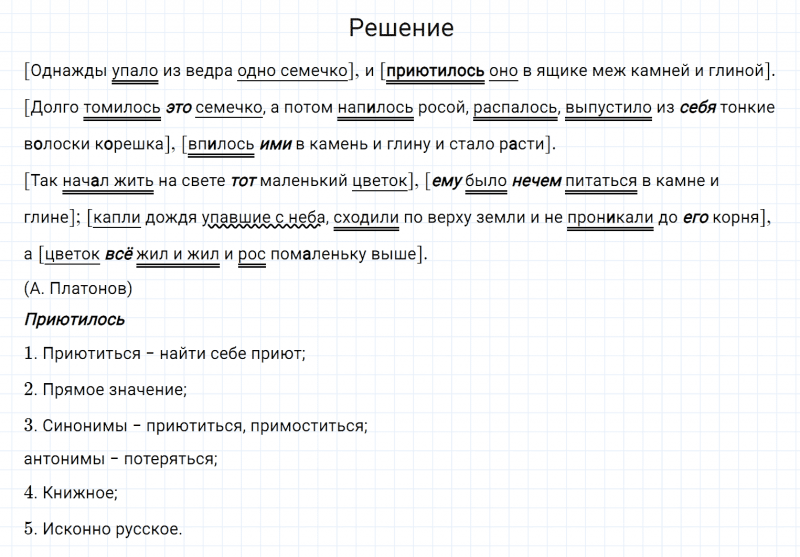This screenshot has height=557, width=800.
Task: Click the word 'проникали'
Action: 610,218
